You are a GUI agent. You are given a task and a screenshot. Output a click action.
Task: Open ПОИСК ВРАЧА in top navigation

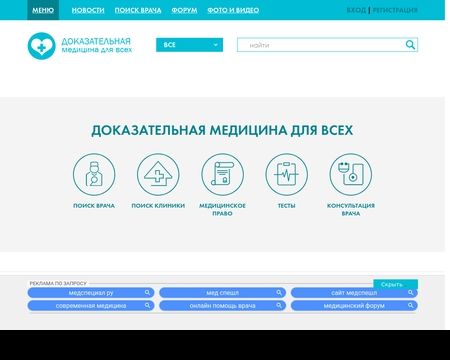[x=138, y=10]
